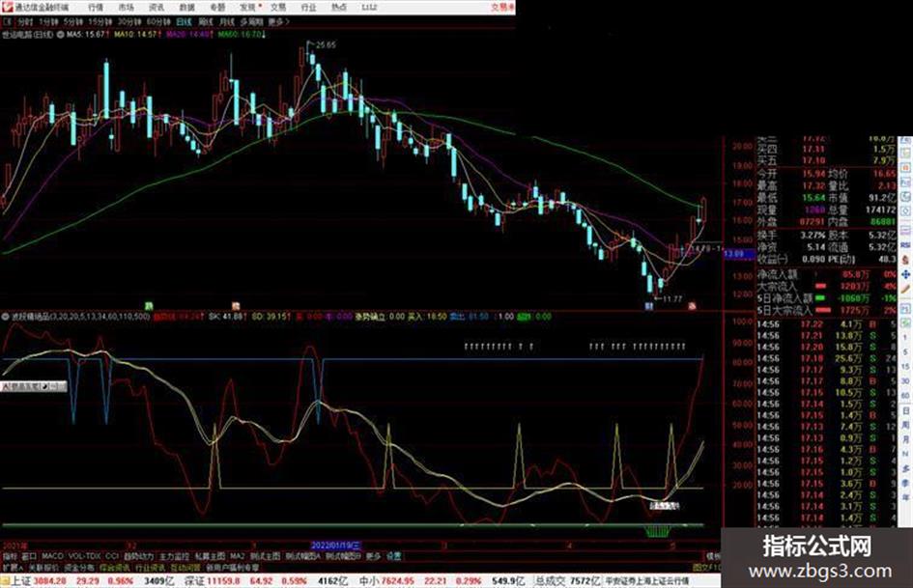This screenshot has height=588, width=913.
Task: Click the pencil drawing tool icon
Action: 905,289
